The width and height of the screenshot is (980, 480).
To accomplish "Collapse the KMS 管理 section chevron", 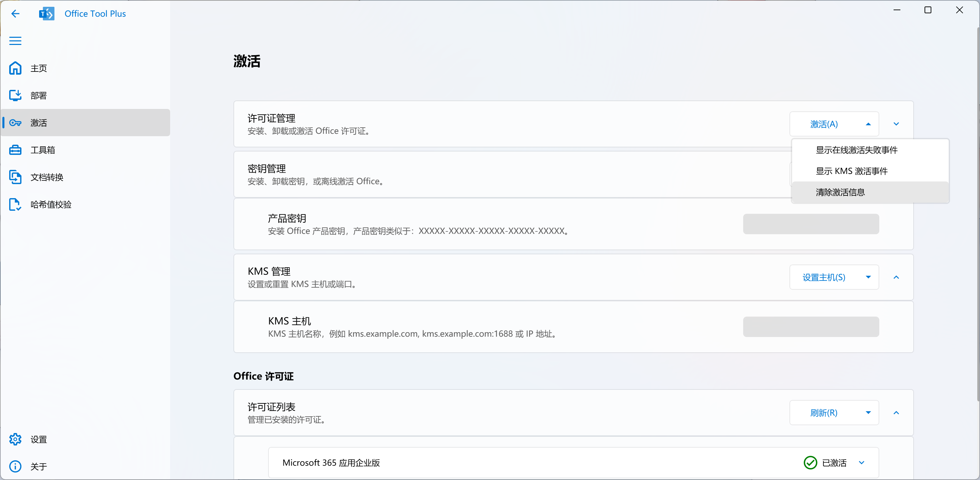I will click(x=896, y=277).
